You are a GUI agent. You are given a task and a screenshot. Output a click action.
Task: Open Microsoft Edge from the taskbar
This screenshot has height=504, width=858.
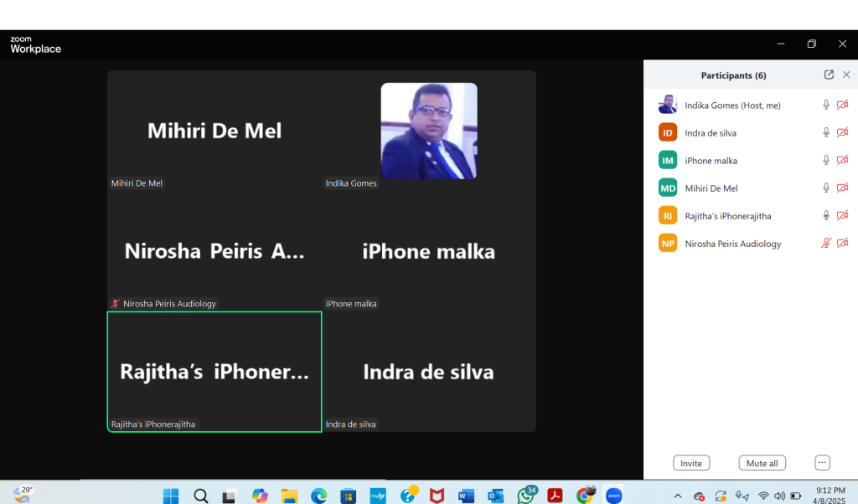(318, 496)
